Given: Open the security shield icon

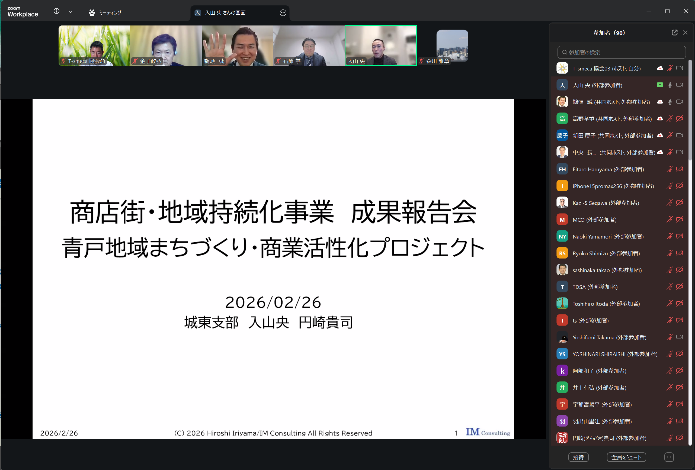Looking at the screenshot, I should [x=56, y=13].
